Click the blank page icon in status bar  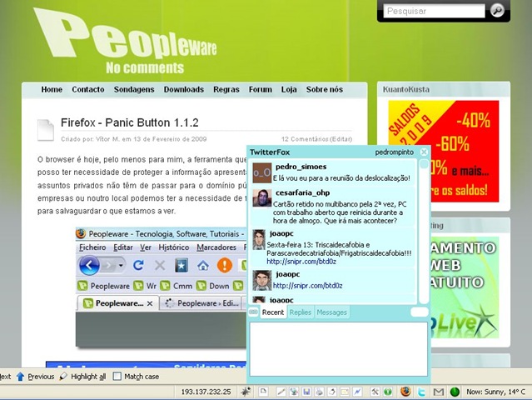coord(263,392)
